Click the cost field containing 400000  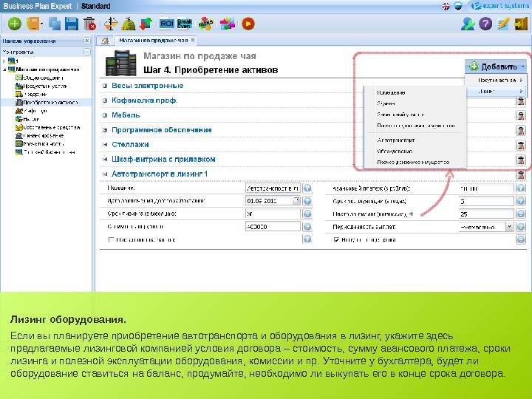pos(273,226)
